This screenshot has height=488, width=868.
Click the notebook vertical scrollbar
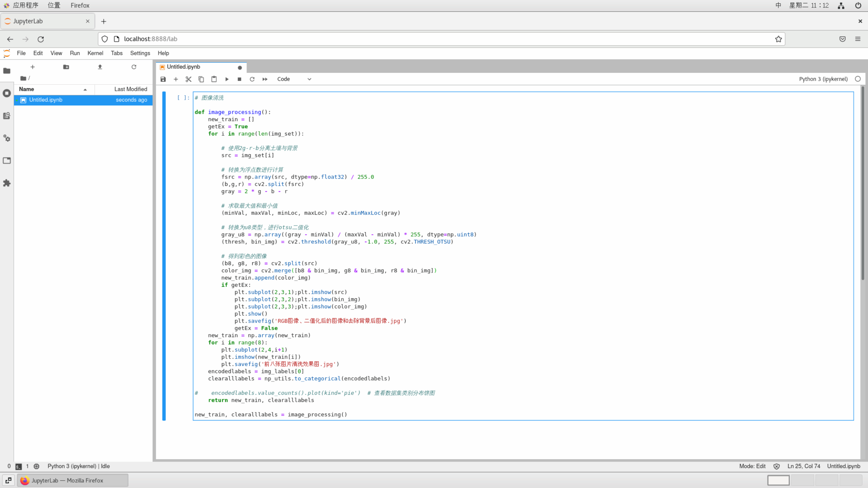click(863, 183)
